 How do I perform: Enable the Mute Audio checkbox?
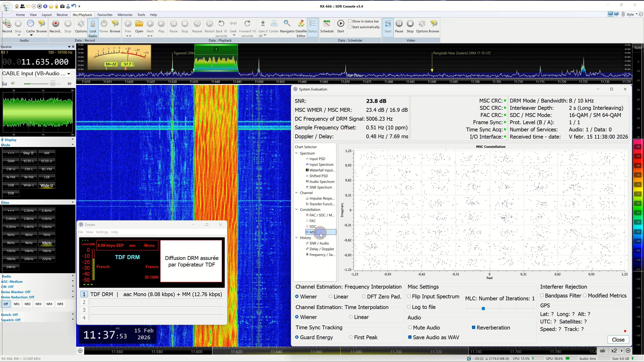[410, 327]
